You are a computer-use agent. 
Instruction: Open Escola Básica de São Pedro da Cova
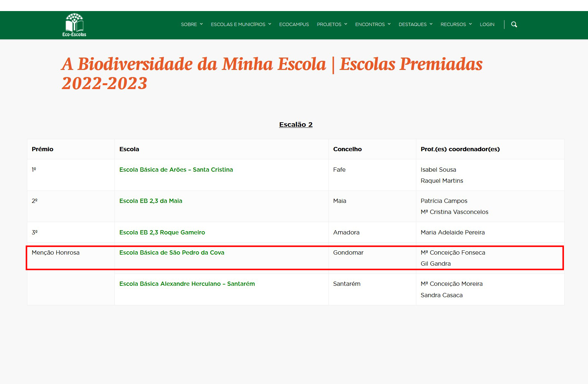[x=172, y=253]
